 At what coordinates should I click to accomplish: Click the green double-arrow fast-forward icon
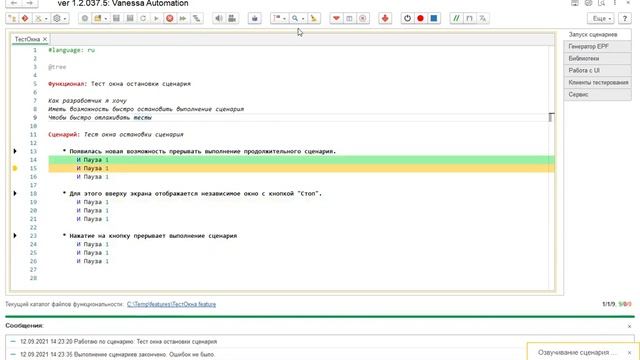pos(183,18)
